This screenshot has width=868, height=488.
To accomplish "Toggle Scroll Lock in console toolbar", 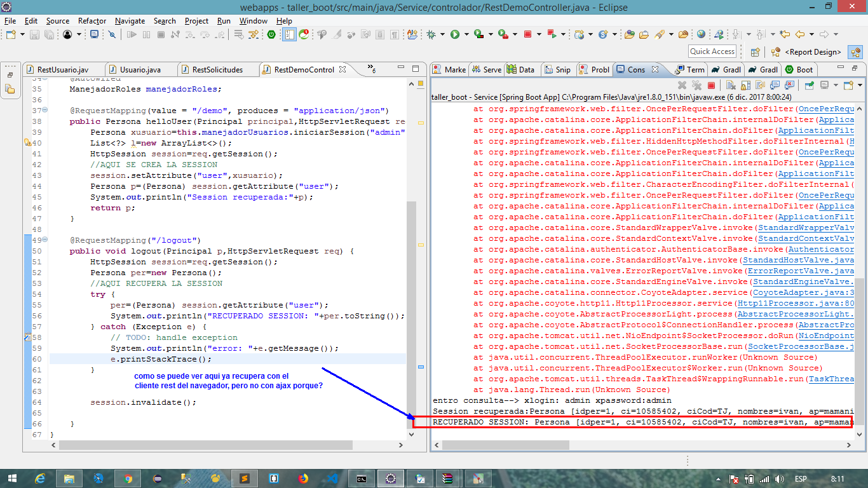I will [x=745, y=85].
